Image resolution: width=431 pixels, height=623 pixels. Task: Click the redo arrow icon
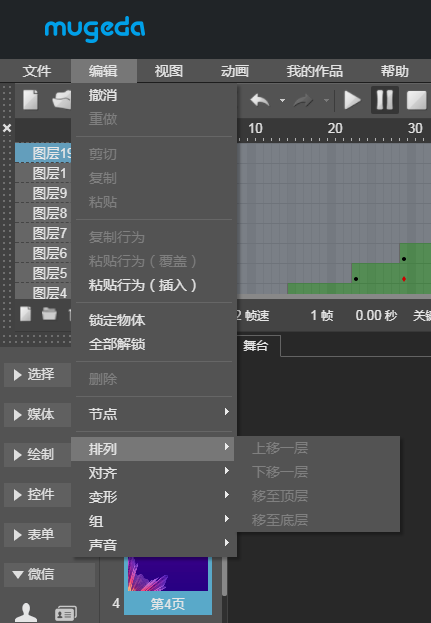[x=303, y=101]
